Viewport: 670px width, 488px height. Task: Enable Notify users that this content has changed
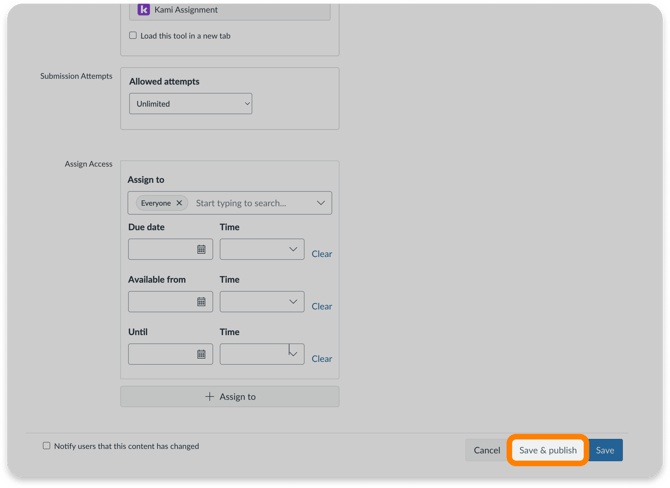point(46,446)
